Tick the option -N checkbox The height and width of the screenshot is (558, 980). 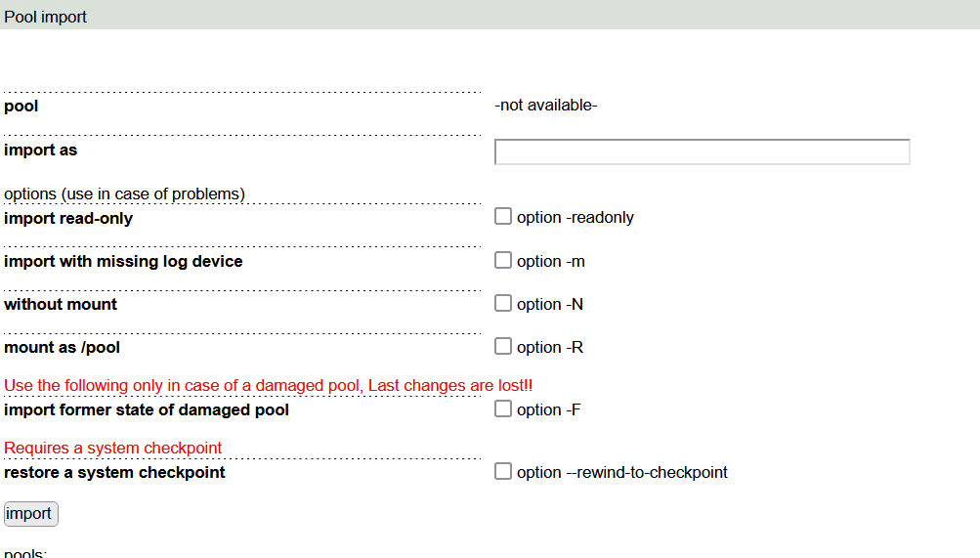(x=503, y=303)
